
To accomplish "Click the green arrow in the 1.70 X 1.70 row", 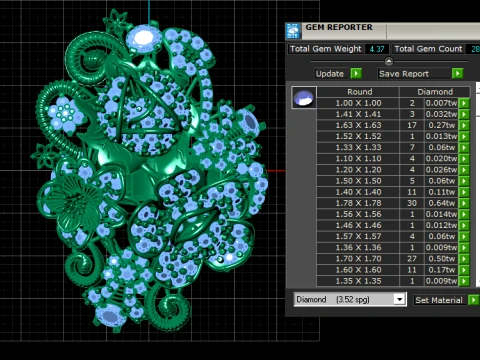I will [464, 259].
